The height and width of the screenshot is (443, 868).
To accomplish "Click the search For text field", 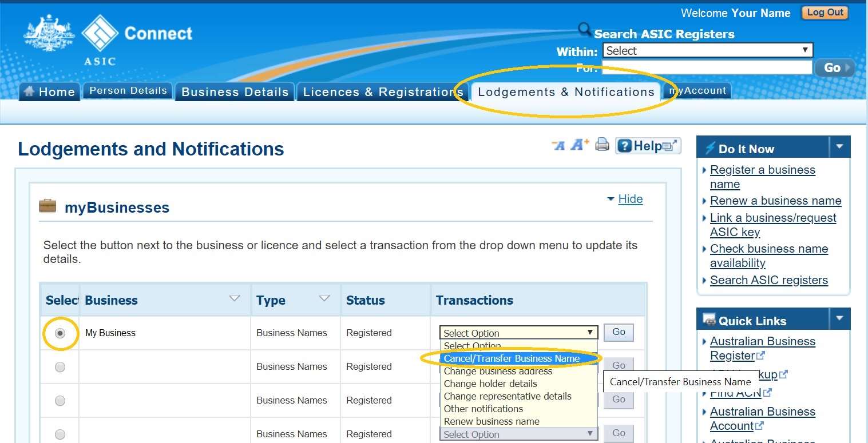I will click(707, 67).
